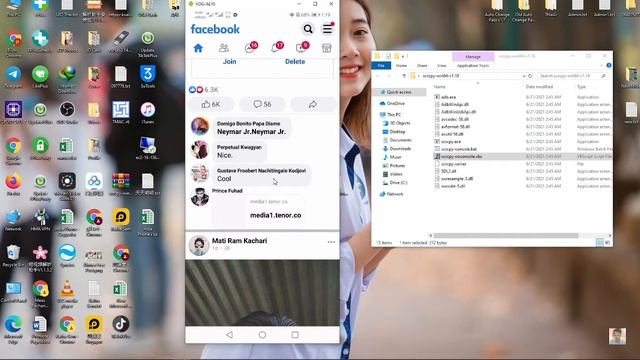Viewport: 640px width, 360px height.
Task: Open the OBS Studio desktop icon
Action: click(x=67, y=113)
